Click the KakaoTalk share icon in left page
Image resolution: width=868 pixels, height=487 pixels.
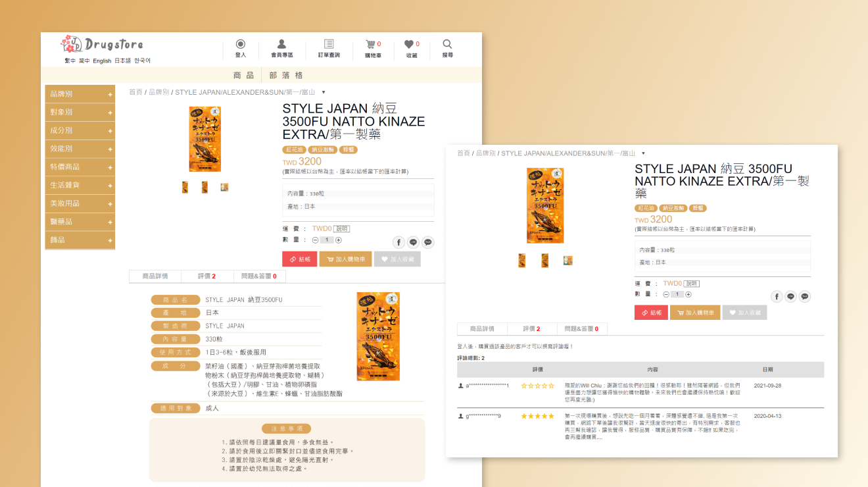pyautogui.click(x=428, y=242)
